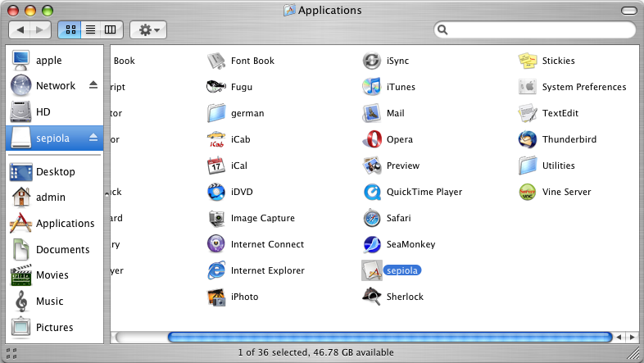The height and width of the screenshot is (363, 644).
Task: Eject the Network volume in sidebar
Action: tap(93, 85)
